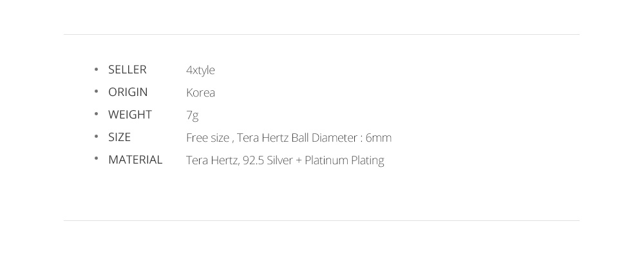Click the 'Platinum Plating' text

[x=344, y=160]
